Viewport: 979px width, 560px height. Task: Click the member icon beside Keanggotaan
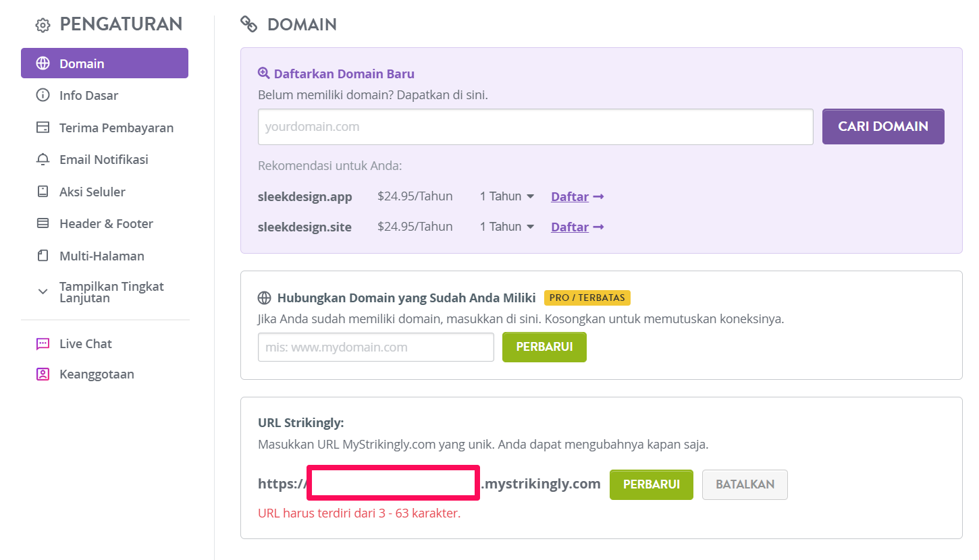pyautogui.click(x=43, y=374)
